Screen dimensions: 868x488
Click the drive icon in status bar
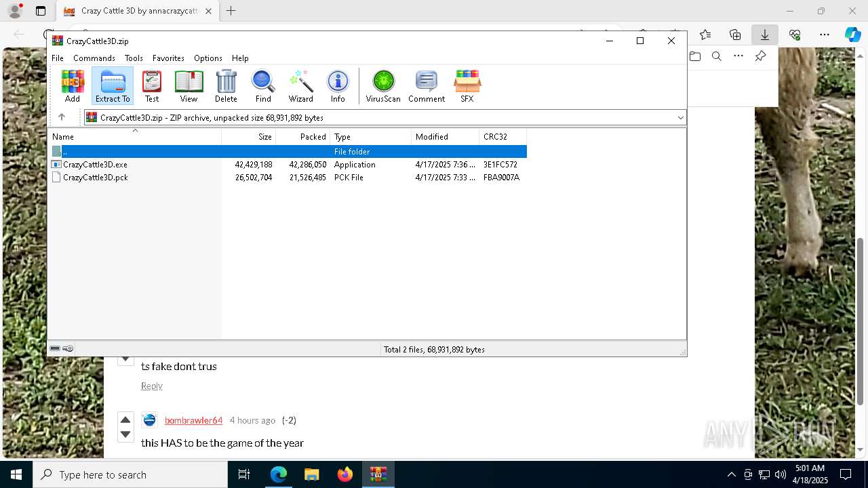click(55, 349)
